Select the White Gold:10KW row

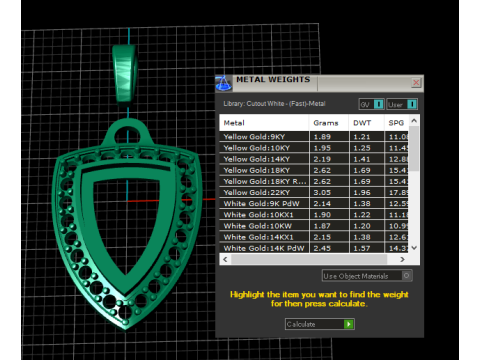pos(314,226)
